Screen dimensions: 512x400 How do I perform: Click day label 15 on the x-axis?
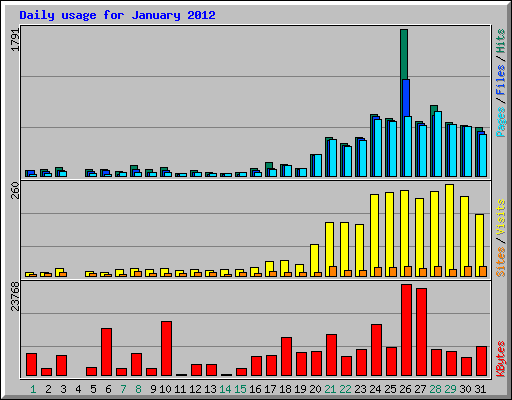click(x=240, y=389)
